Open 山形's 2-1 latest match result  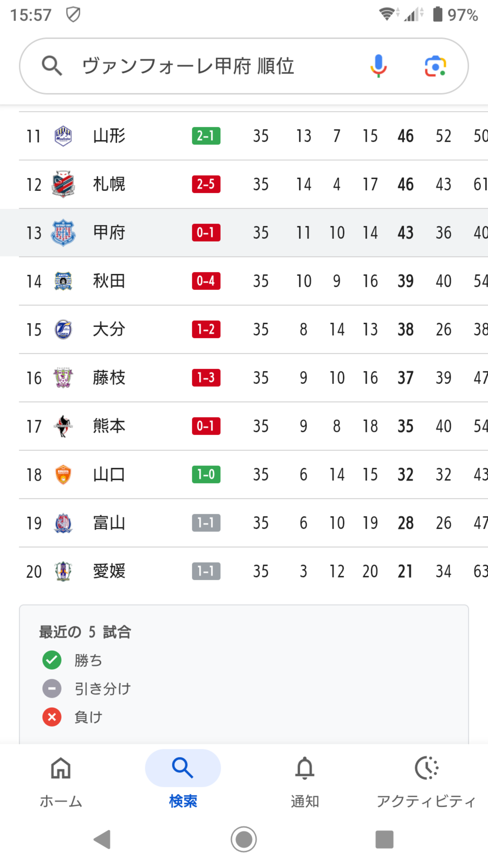pyautogui.click(x=206, y=136)
